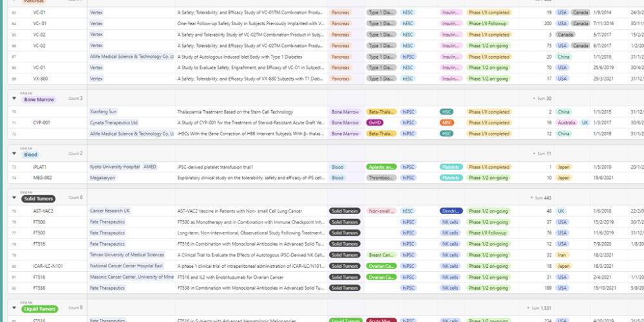Open the Sum 11 summary dropdown

point(542,154)
